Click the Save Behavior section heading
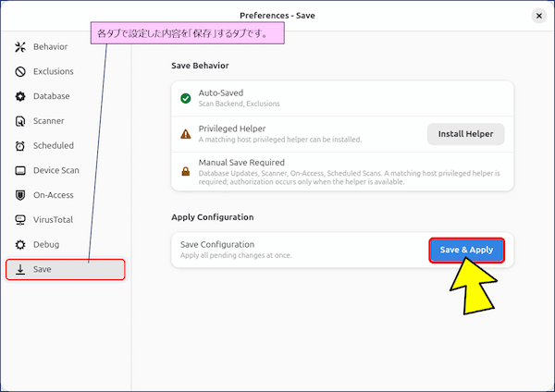Viewport: 555px width, 392px height. coord(200,66)
